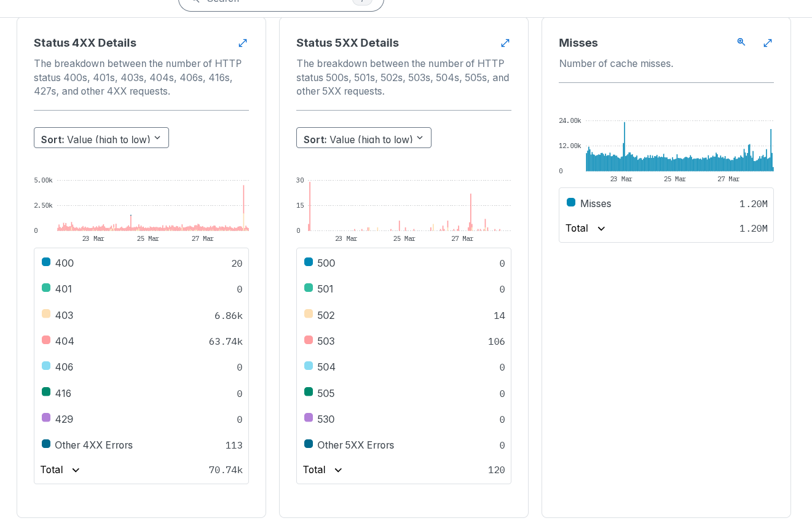Click the zoom icon on Misses panel

(741, 42)
